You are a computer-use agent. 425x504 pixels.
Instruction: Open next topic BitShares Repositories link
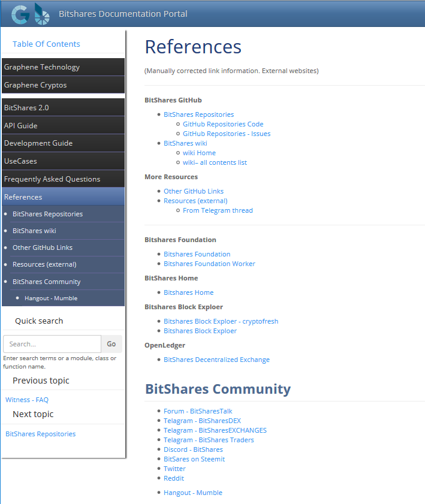click(41, 434)
